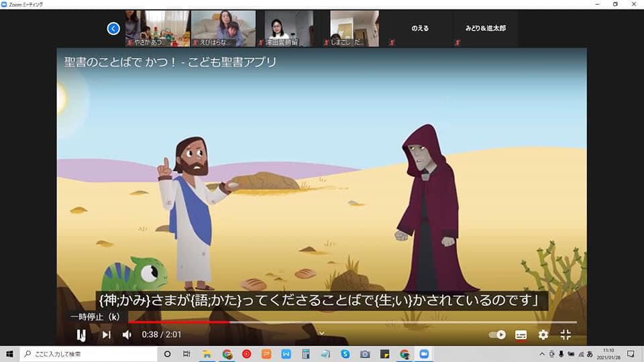Open Chrome icon beside the Zoom icon
Screen dimensions: 644x362
tap(405, 354)
